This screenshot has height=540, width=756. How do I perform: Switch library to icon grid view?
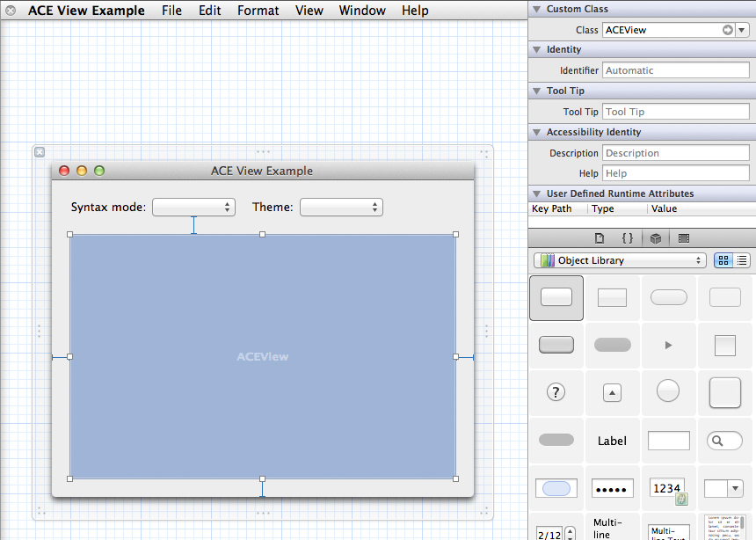coord(723,260)
